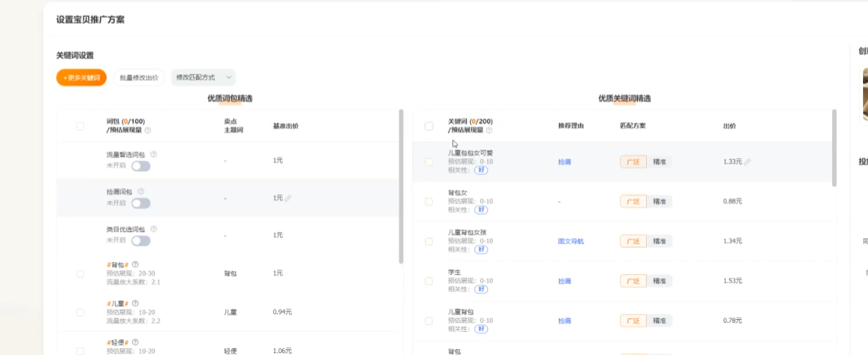Tick checkbox for keyword 背包女
868x355 pixels.
428,202
